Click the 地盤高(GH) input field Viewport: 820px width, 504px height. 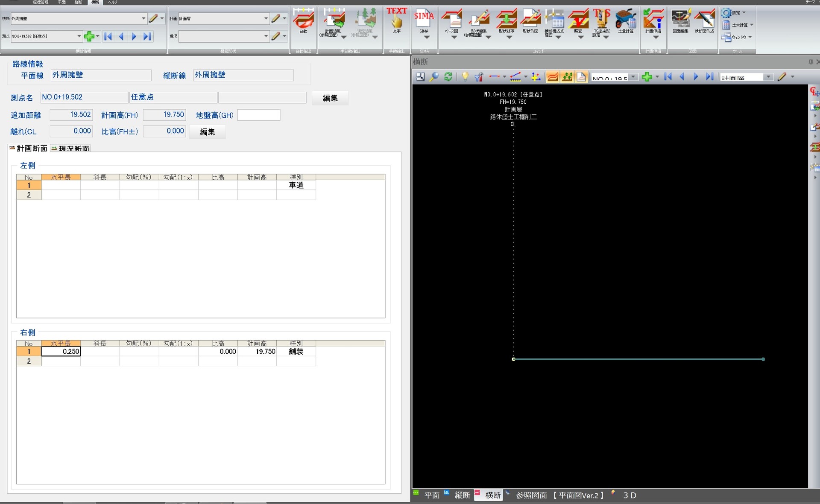(x=259, y=115)
